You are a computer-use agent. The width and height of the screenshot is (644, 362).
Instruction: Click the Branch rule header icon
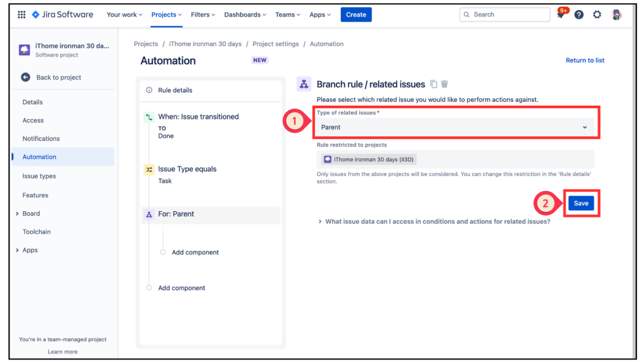pyautogui.click(x=304, y=84)
